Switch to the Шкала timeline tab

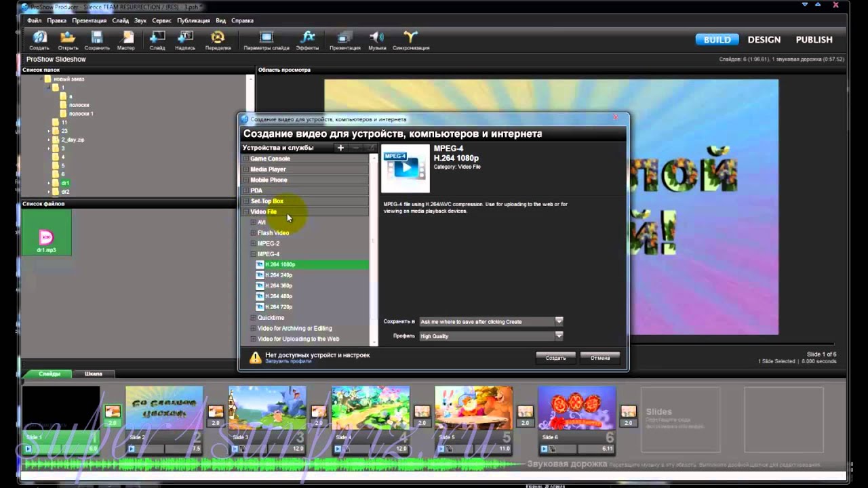(x=94, y=373)
